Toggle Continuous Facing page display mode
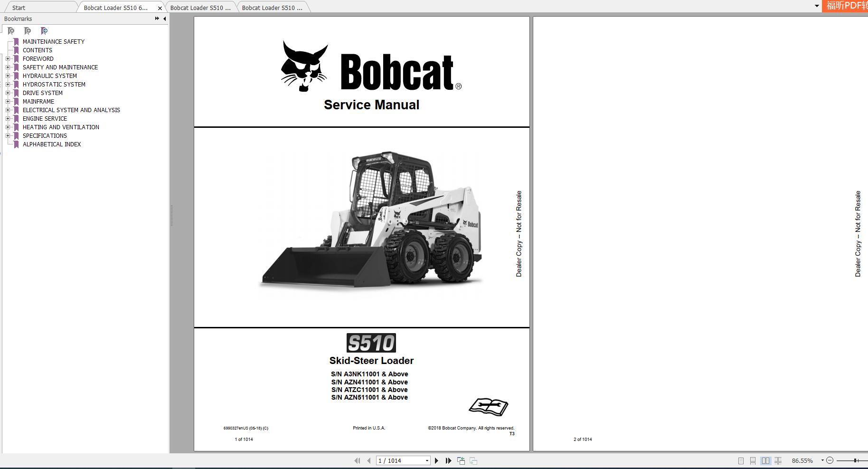 778,460
